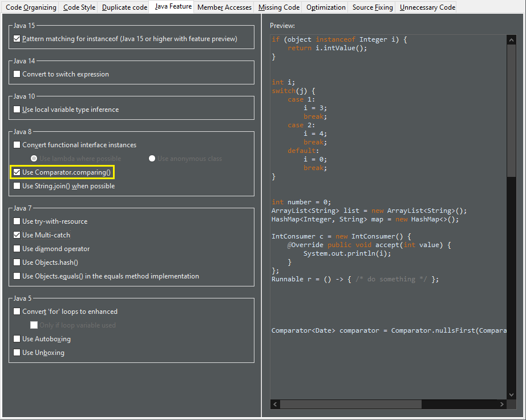Check Use Objects.hash()

(x=17, y=262)
